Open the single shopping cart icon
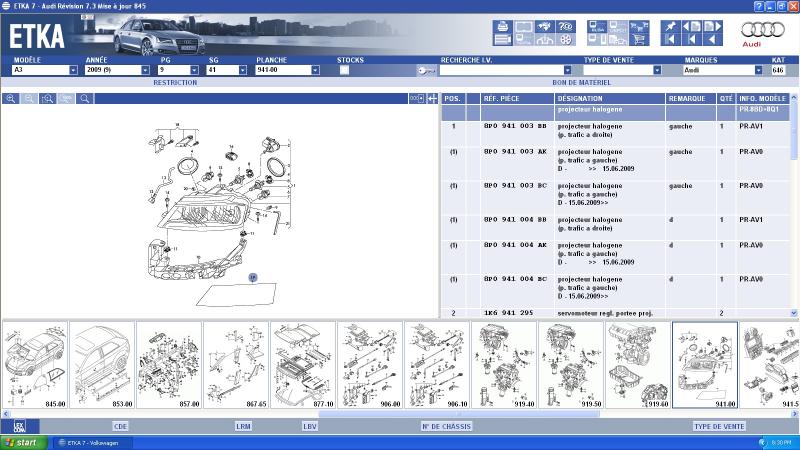The height and width of the screenshot is (450, 800). [639, 40]
